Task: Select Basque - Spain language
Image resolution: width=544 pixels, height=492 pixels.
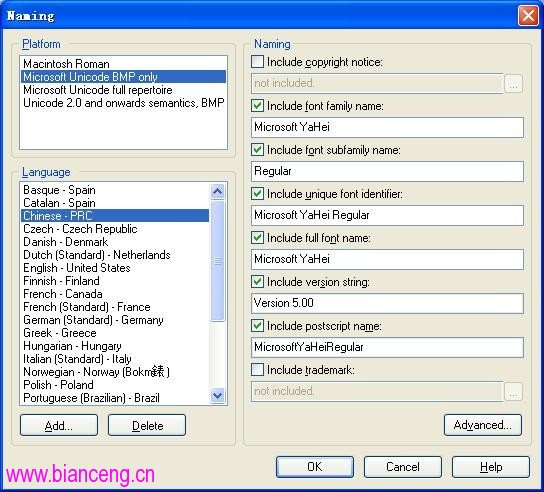Action: click(x=115, y=190)
